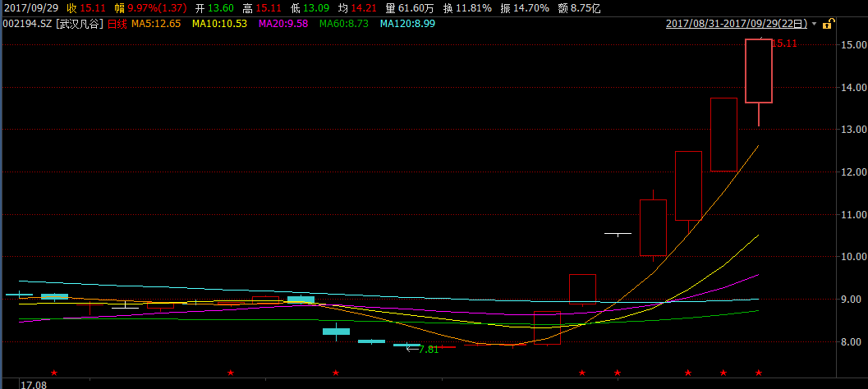Image resolution: width=868 pixels, height=389 pixels.
Task: Click the 002194.SZ [武汉凡谷] stock name
Action: pos(53,24)
